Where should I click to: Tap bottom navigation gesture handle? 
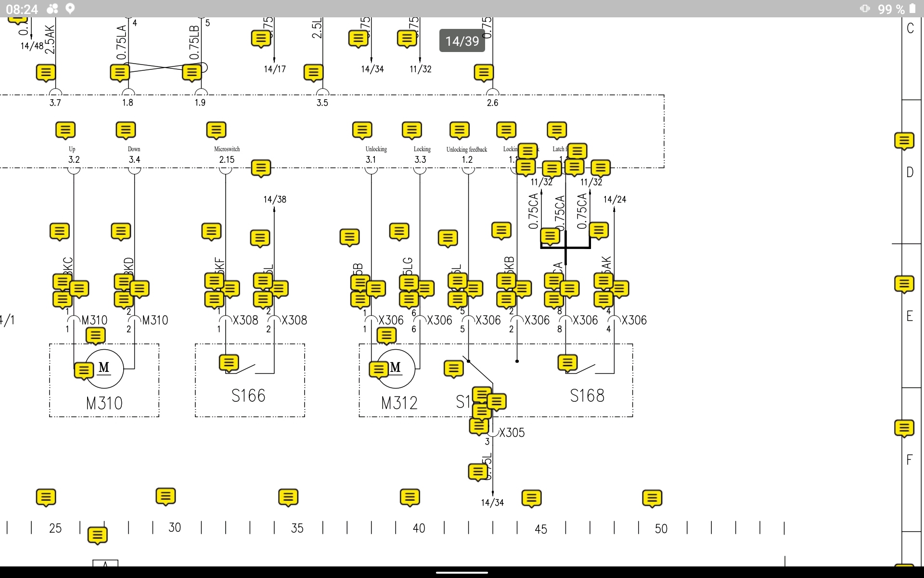tap(462, 573)
